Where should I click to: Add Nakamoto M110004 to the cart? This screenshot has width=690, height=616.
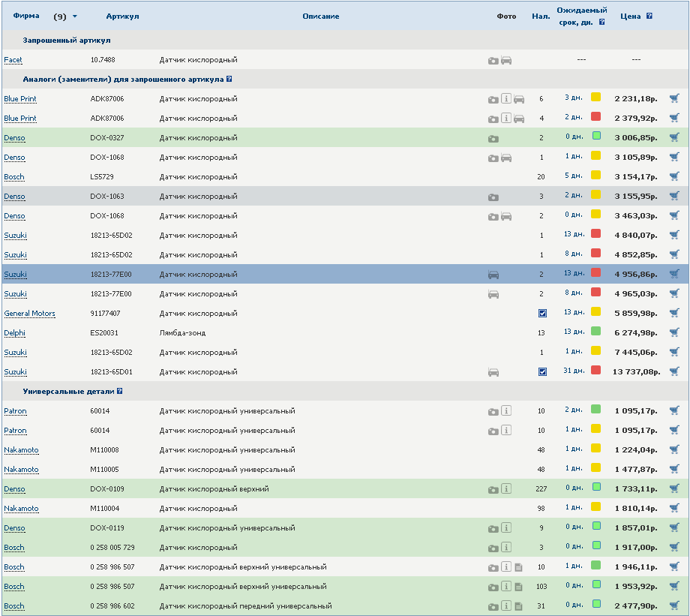point(673,508)
